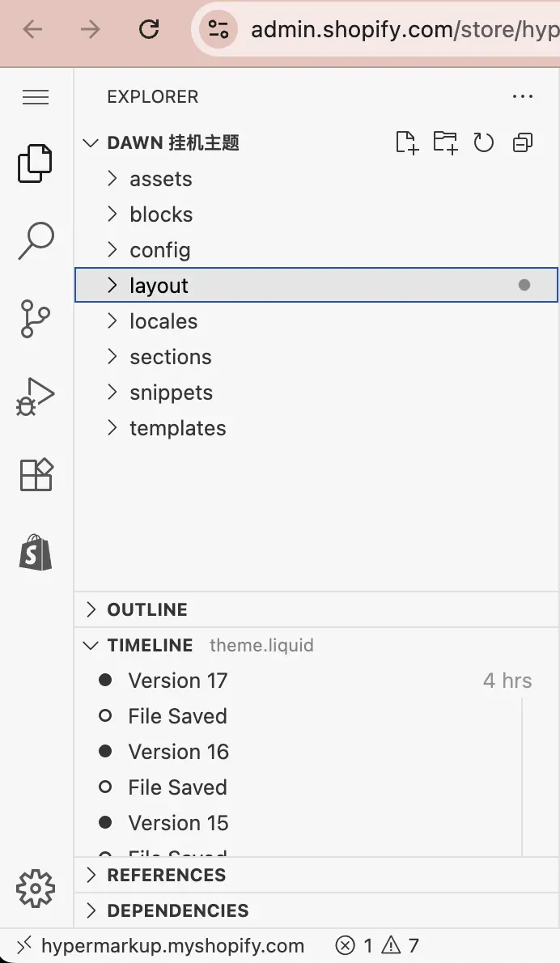Open Source Control branch icon
Viewport: 560px width, 963px height.
(x=35, y=319)
